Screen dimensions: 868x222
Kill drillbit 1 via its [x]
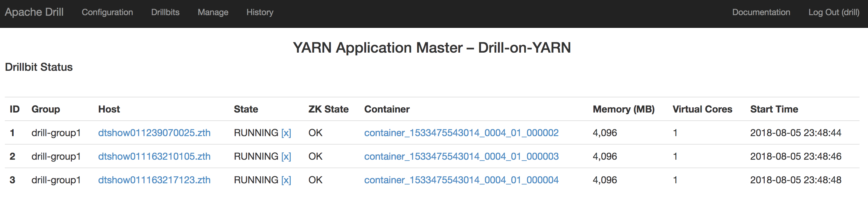(x=286, y=133)
